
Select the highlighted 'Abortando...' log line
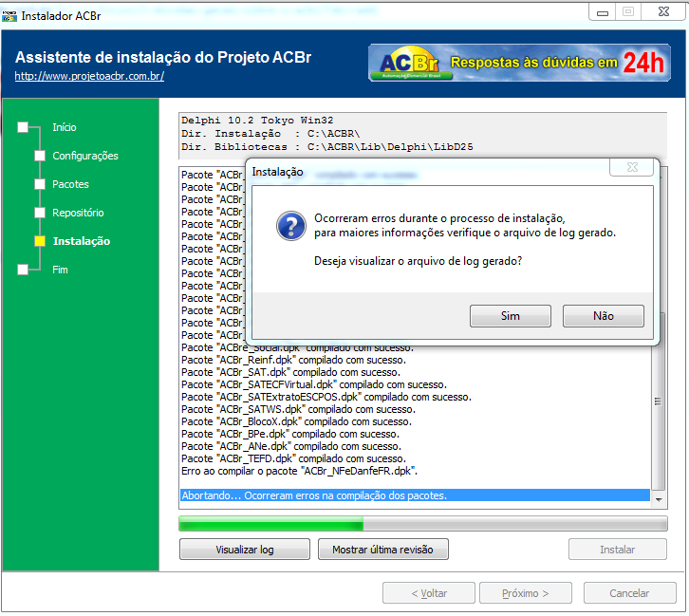pyautogui.click(x=415, y=495)
